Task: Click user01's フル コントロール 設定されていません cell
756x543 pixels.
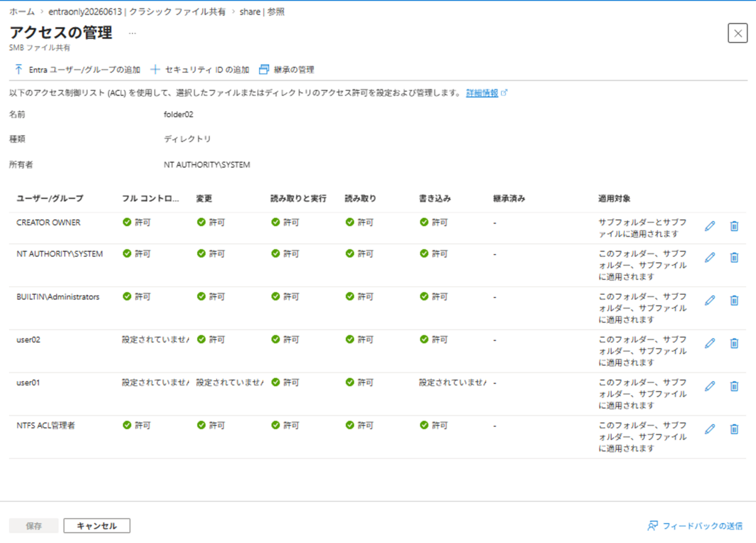Action: pyautogui.click(x=156, y=382)
